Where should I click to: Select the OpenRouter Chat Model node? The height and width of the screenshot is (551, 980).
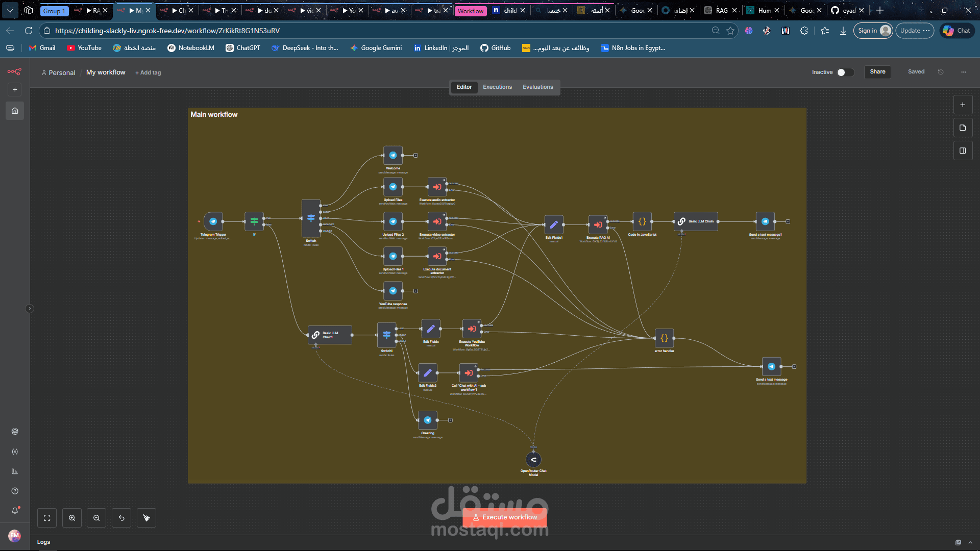coord(533,460)
